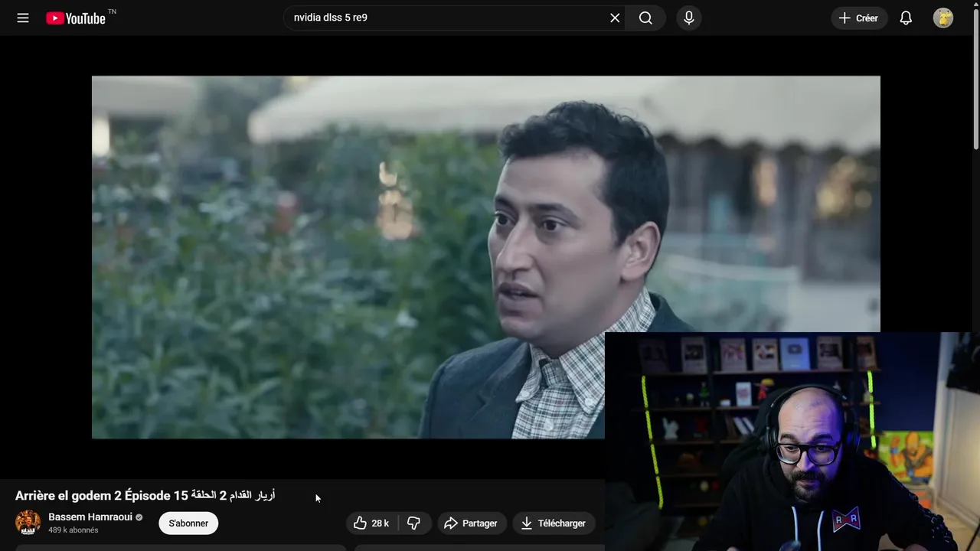The height and width of the screenshot is (551, 980).
Task: Open Bassem Hamraoui channel avatar
Action: (x=28, y=523)
